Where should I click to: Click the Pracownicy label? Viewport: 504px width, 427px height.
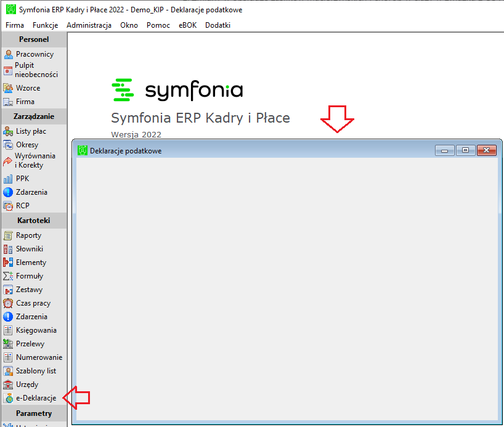(x=35, y=54)
